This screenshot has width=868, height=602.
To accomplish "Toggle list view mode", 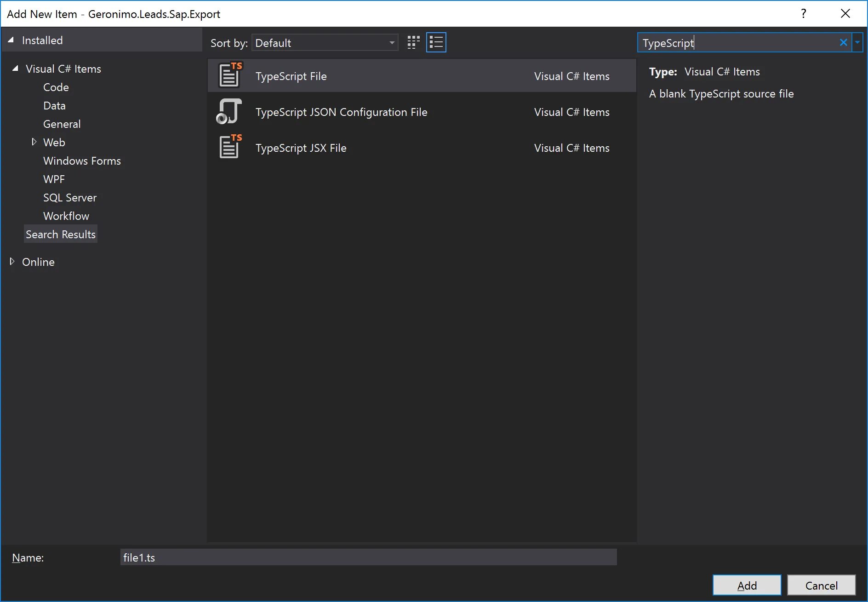I will pos(436,42).
